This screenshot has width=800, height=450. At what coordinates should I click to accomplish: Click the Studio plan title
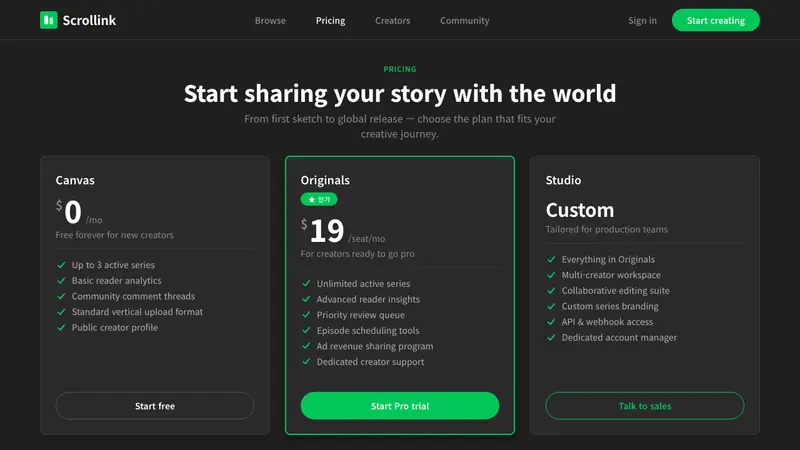point(563,180)
